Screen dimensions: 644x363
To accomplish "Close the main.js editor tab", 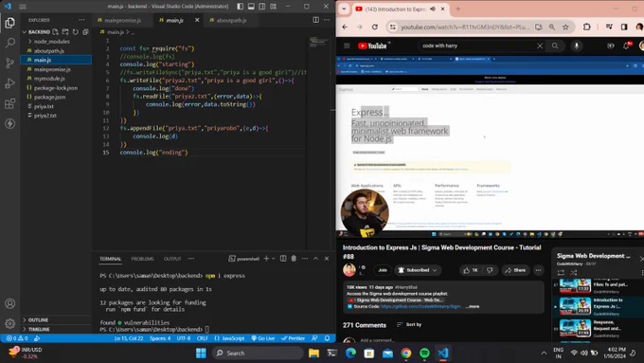I will [197, 20].
